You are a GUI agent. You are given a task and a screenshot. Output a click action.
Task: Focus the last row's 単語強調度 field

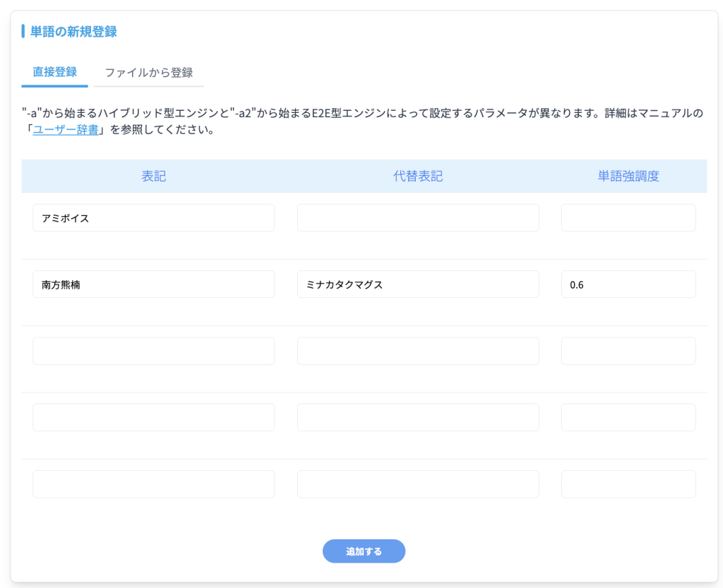click(628, 484)
